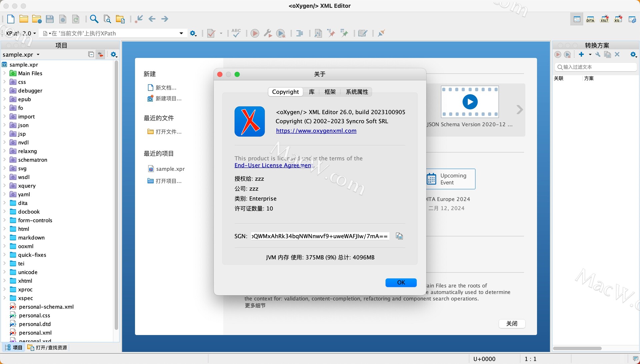Open the XPath settings gear

193,33
